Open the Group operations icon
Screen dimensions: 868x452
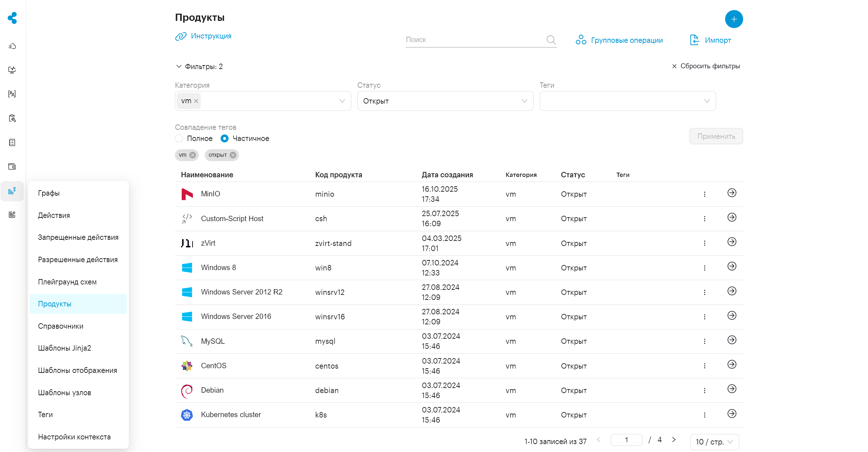581,40
